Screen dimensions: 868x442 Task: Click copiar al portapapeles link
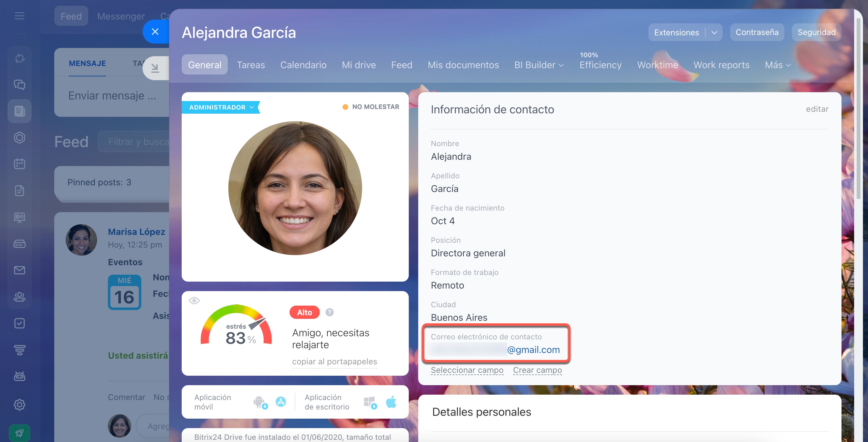335,361
